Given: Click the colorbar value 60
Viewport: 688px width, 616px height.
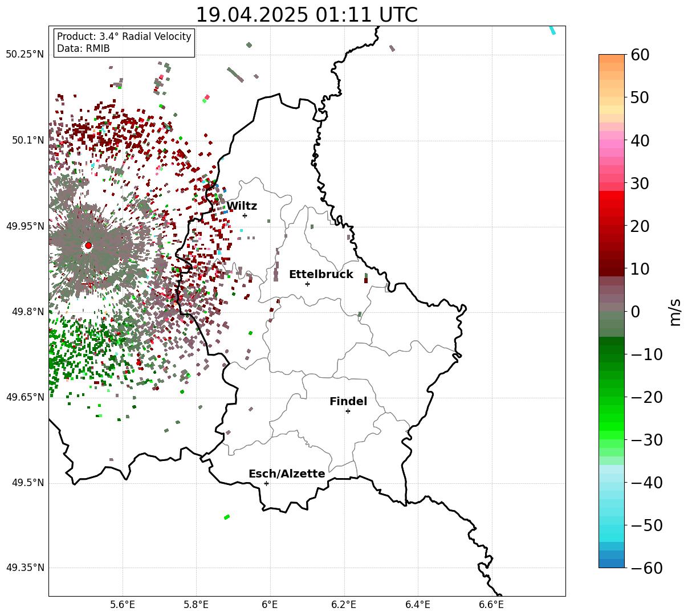Looking at the screenshot, I should (640, 55).
